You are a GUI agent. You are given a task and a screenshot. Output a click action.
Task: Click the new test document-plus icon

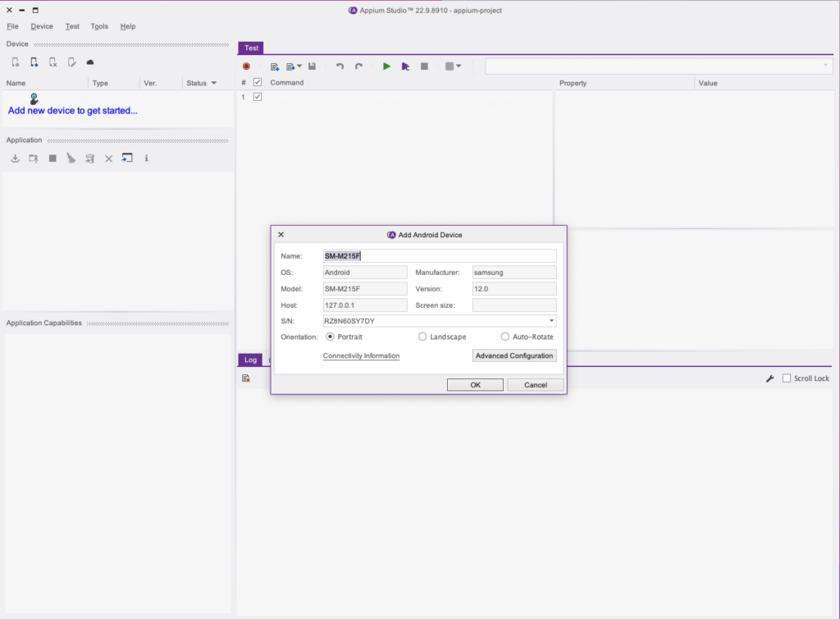tap(275, 66)
